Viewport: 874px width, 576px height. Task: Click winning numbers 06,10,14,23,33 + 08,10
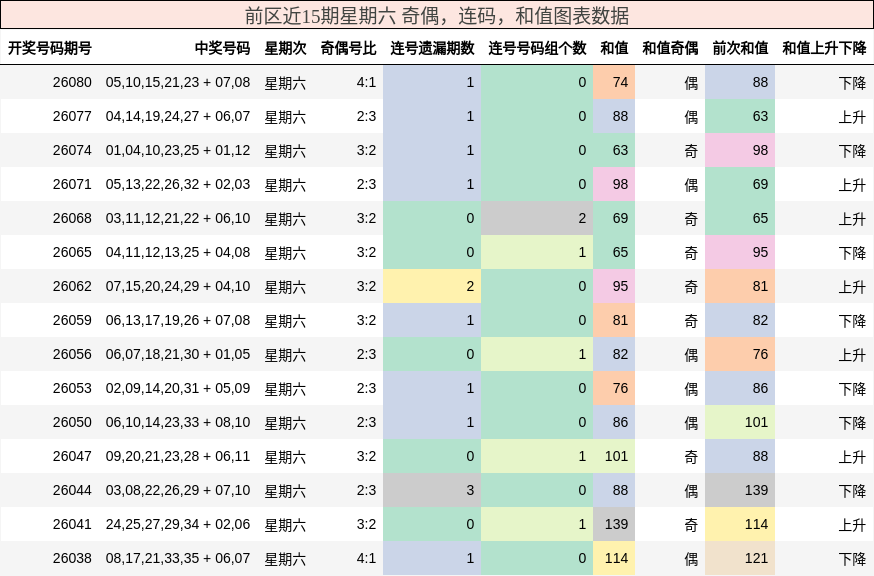click(178, 423)
